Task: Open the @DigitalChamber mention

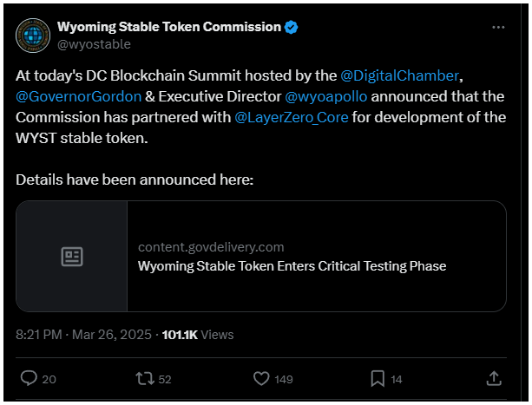Action: click(400, 75)
